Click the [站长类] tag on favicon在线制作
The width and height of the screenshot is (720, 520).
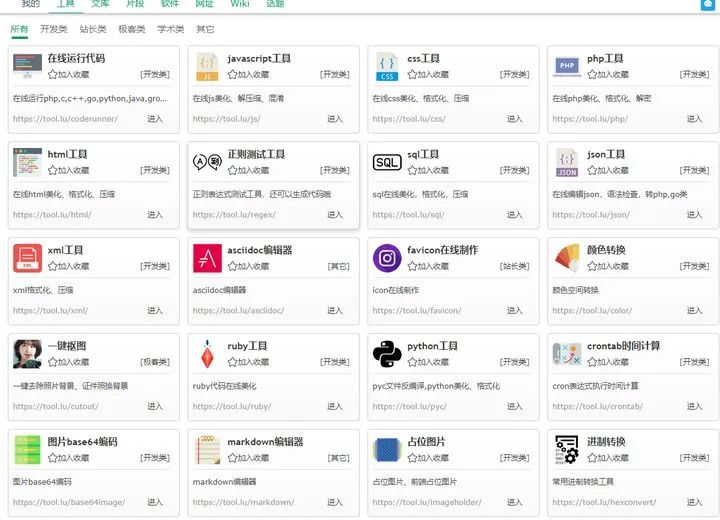pyautogui.click(x=514, y=266)
